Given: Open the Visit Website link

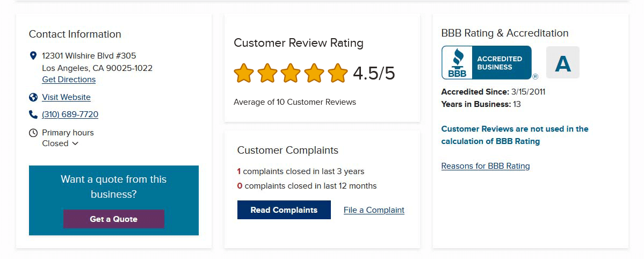Looking at the screenshot, I should [x=66, y=97].
